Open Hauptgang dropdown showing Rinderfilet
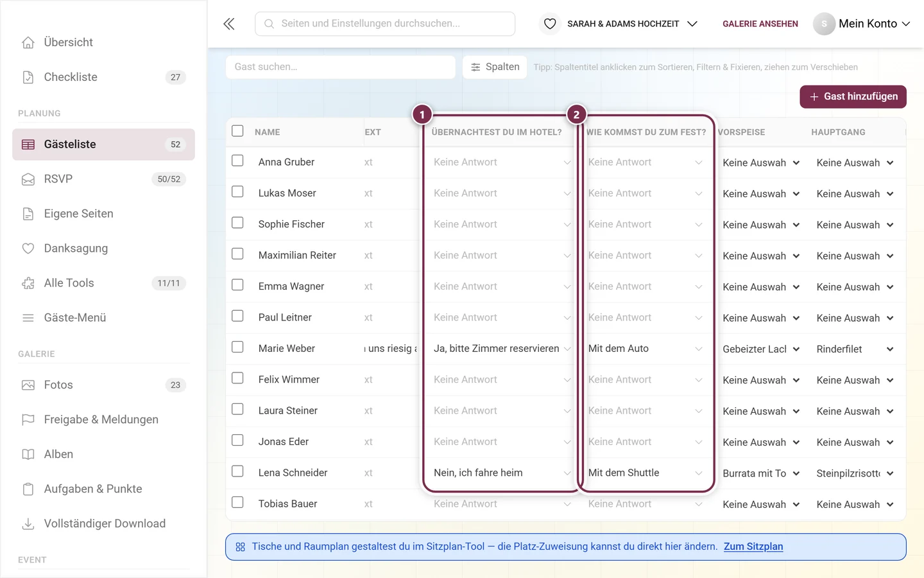924x578 pixels. point(855,349)
